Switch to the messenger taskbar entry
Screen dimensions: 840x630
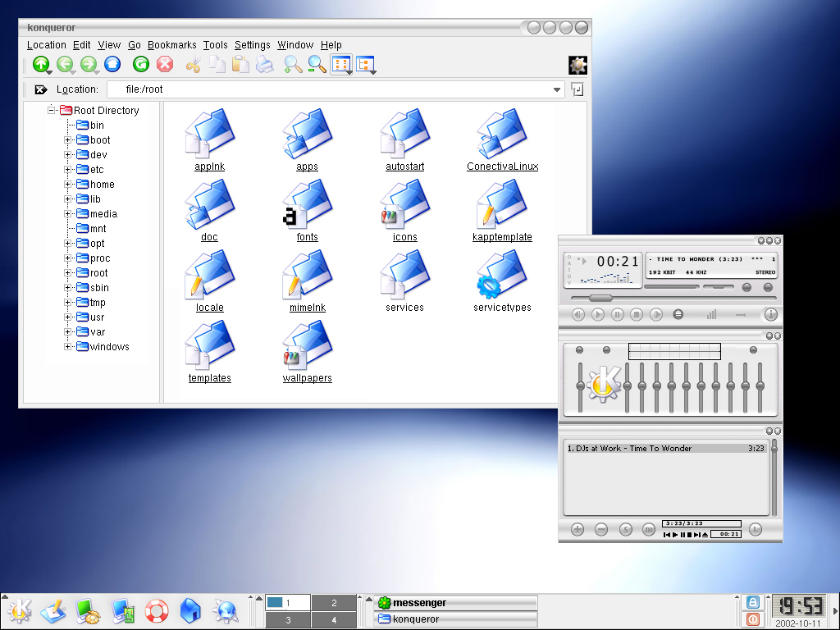(x=456, y=603)
